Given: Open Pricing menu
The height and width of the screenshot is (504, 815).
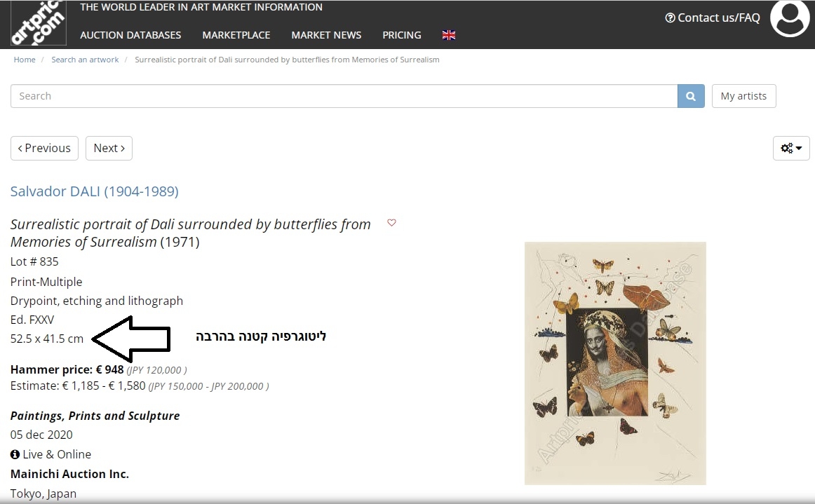Looking at the screenshot, I should pyautogui.click(x=402, y=35).
